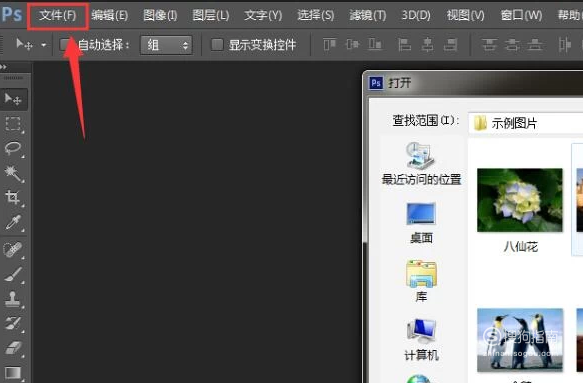This screenshot has height=383, width=583.
Task: Open the 文字(Y) menu
Action: click(263, 16)
